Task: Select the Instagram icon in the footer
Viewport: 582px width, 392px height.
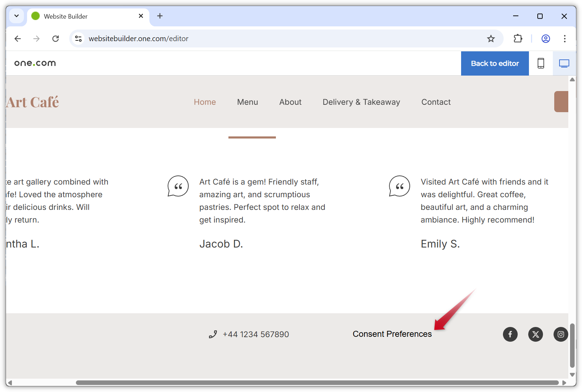Action: coord(561,334)
